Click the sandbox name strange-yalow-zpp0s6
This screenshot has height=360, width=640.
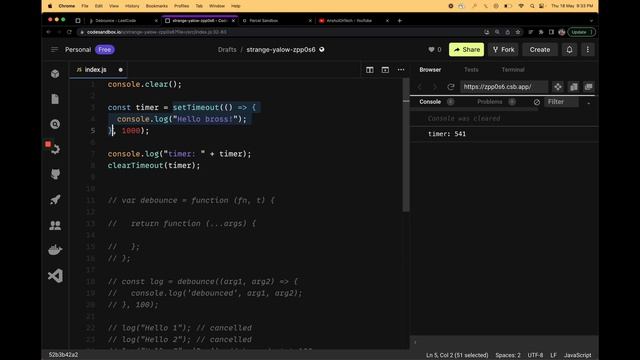[x=281, y=49]
